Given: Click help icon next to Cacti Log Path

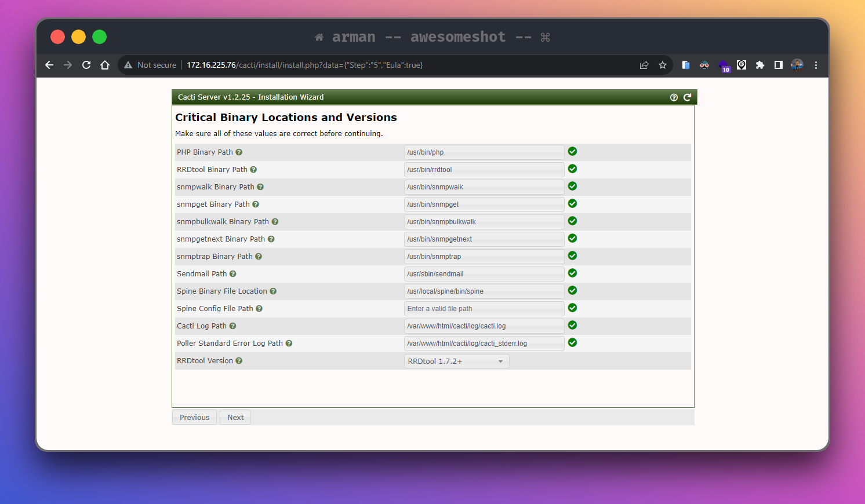Looking at the screenshot, I should coord(232,326).
